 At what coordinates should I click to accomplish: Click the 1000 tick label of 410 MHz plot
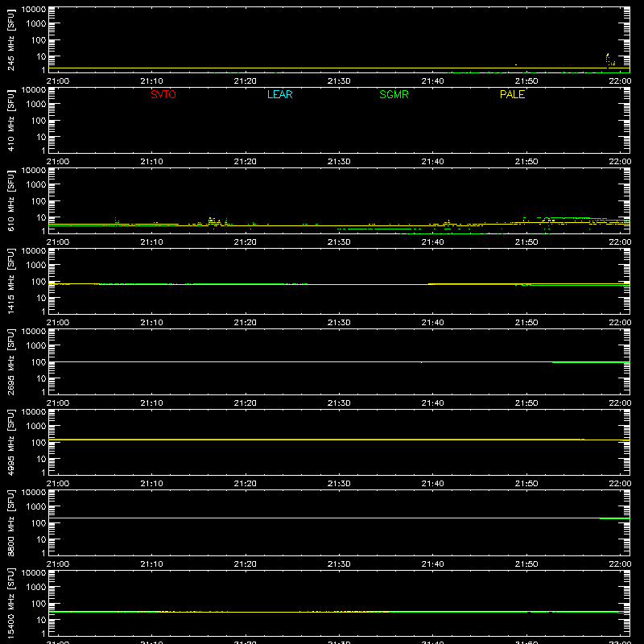(36, 105)
